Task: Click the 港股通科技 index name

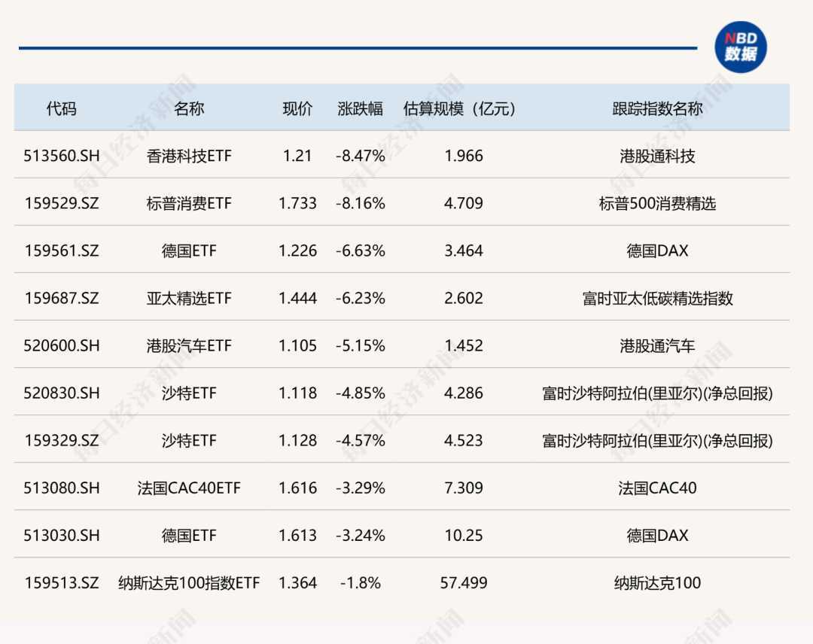Action: point(657,156)
